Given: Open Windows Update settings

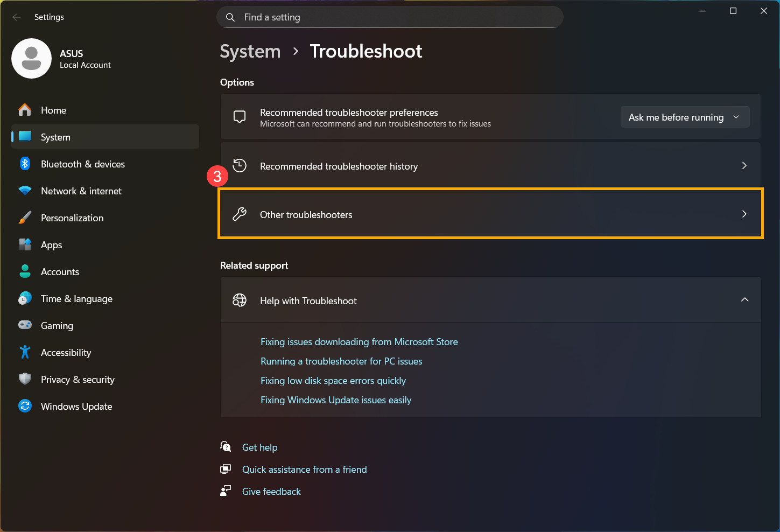Looking at the screenshot, I should tap(105, 406).
